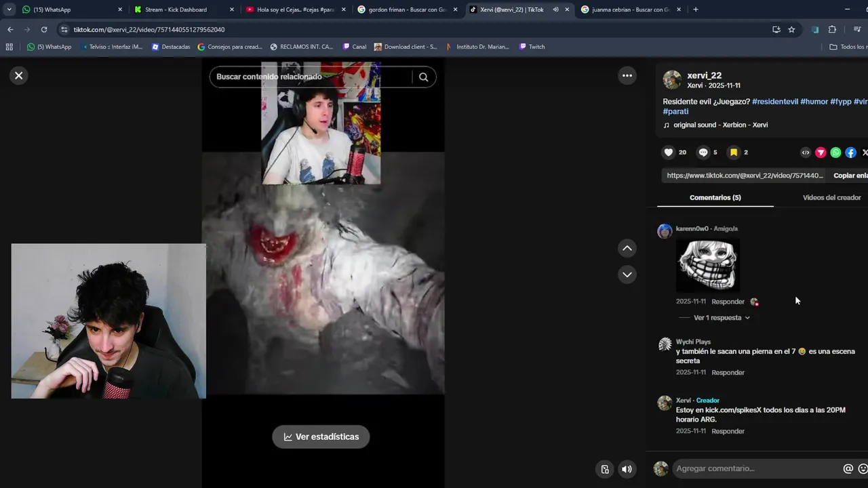Open the emoji picker in comment box
Image resolution: width=868 pixels, height=488 pixels.
863,468
